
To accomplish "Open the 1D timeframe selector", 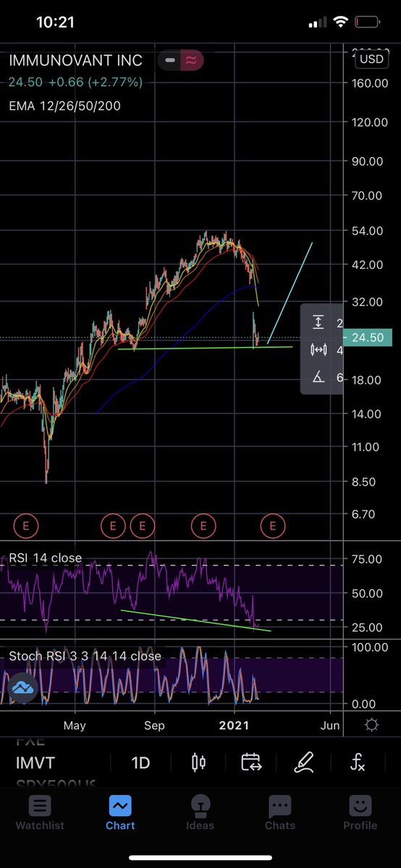I will pos(140,762).
